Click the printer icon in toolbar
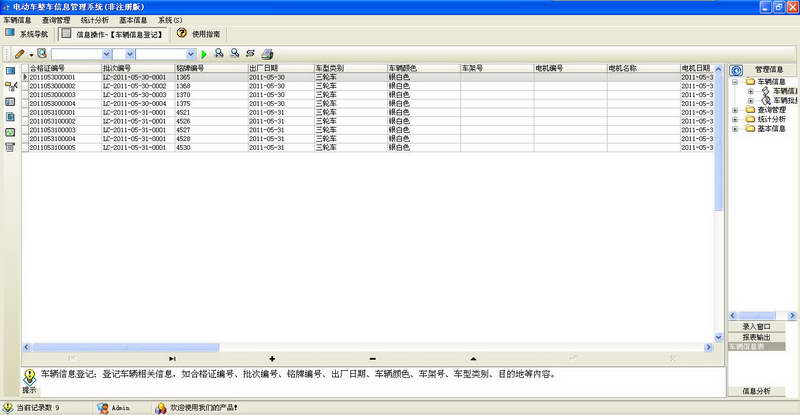The height and width of the screenshot is (415, 800). (x=267, y=54)
